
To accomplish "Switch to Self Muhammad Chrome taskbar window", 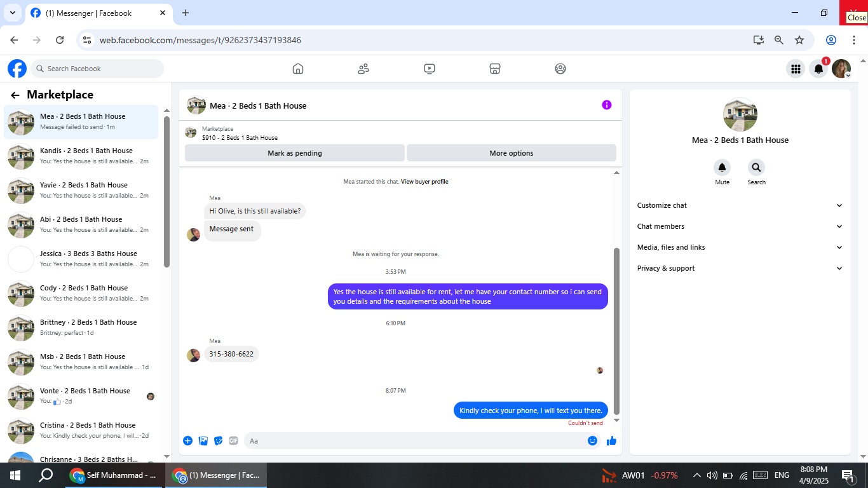I will point(113,475).
